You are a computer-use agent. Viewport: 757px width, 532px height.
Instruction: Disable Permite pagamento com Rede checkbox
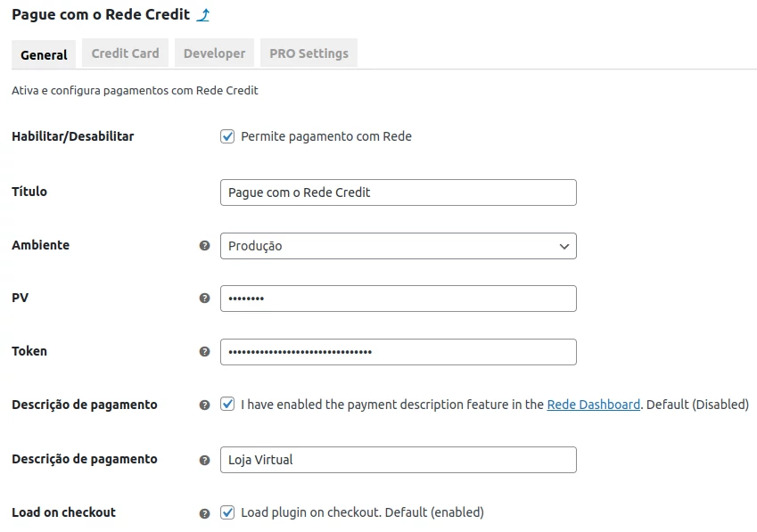coord(227,136)
